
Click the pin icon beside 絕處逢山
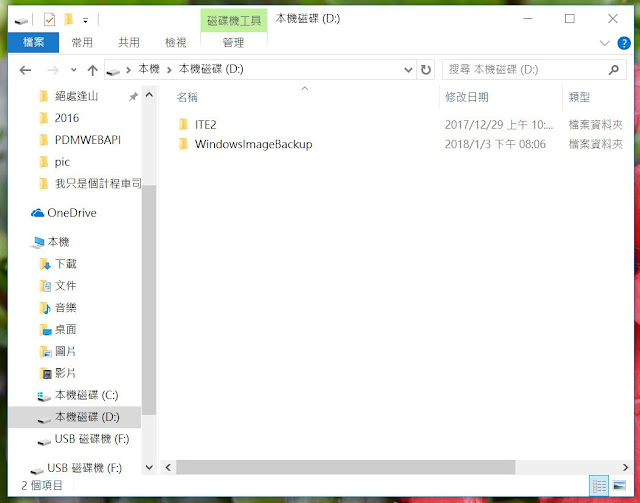(x=133, y=97)
